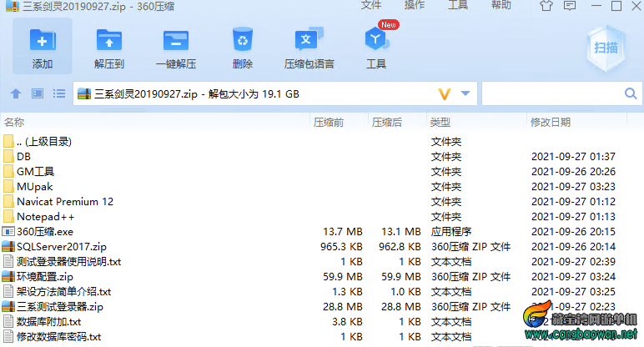
Task: Click date 2021-09-27 03:23 of MUpak
Action: click(x=573, y=187)
